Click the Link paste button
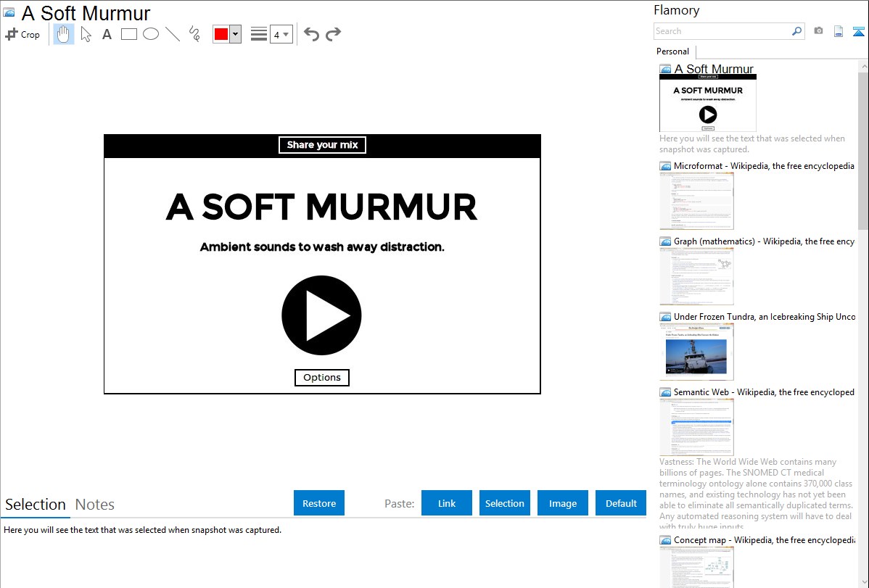 point(447,503)
